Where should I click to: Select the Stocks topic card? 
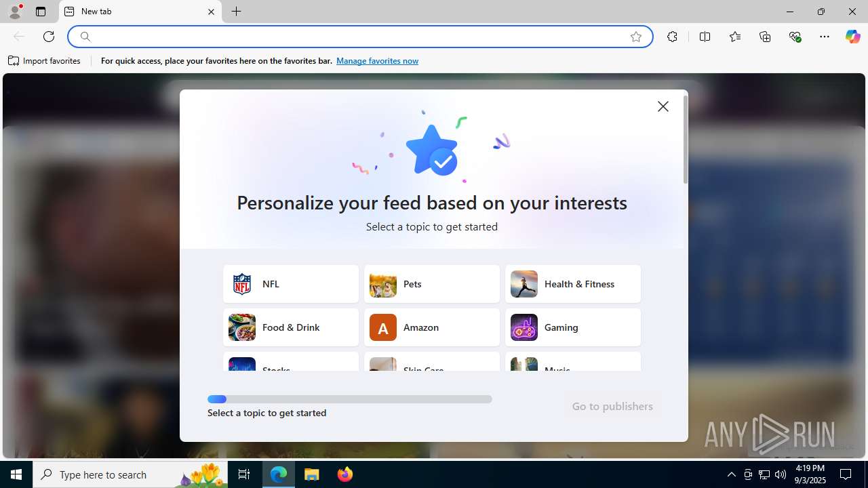pyautogui.click(x=291, y=361)
